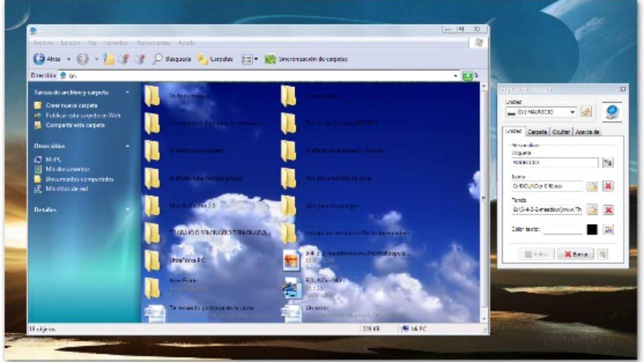Open the UltraForce PC folder
This screenshot has width=644, height=362.
point(152,260)
